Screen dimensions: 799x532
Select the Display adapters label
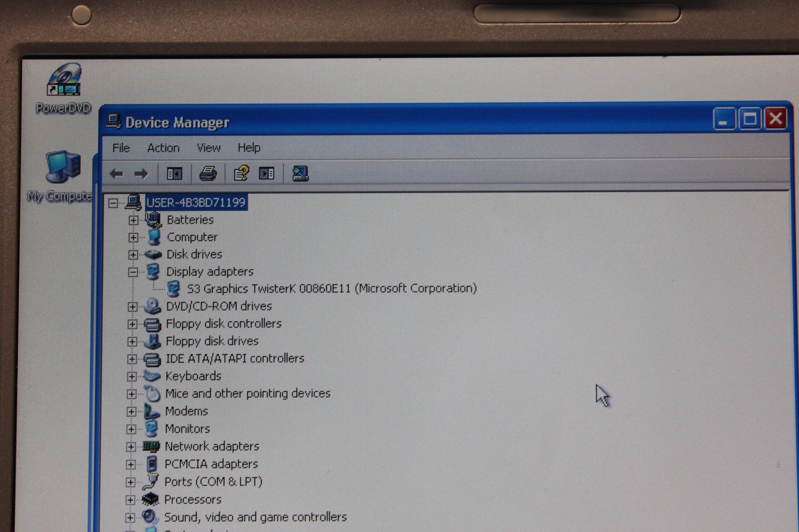click(210, 271)
